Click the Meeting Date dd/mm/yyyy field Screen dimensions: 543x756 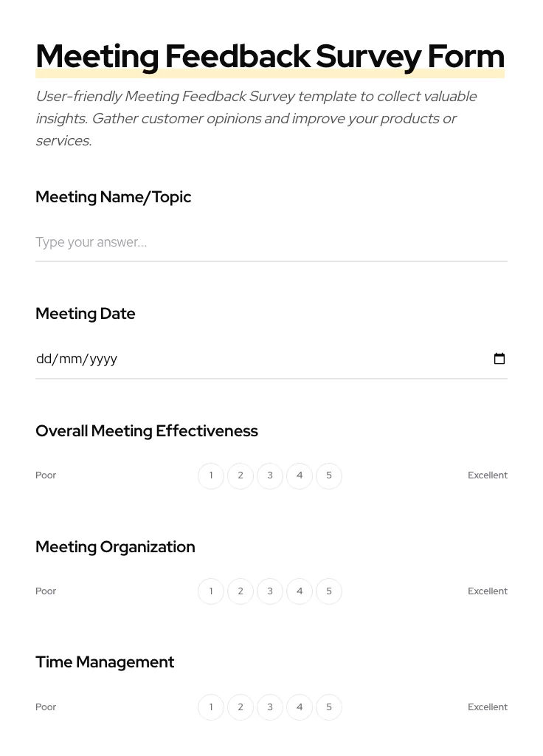tap(221, 359)
